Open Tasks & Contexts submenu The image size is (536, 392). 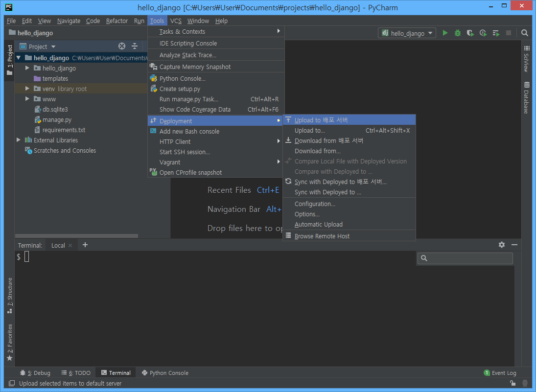click(x=216, y=31)
